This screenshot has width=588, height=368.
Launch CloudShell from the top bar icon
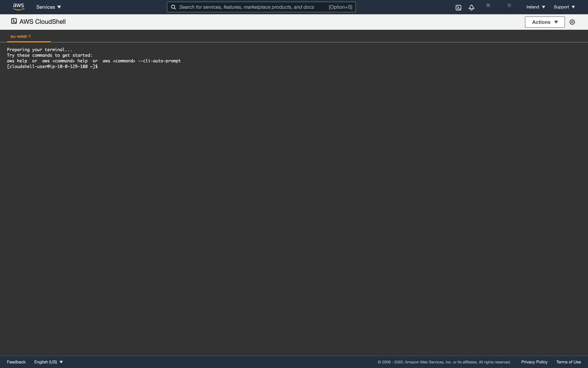[458, 7]
